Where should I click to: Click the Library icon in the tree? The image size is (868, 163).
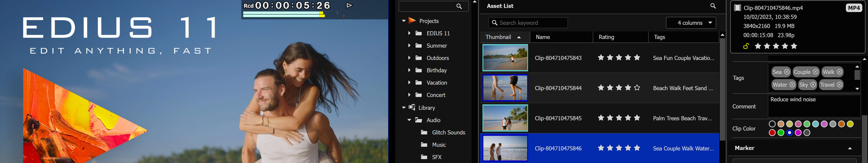point(412,108)
